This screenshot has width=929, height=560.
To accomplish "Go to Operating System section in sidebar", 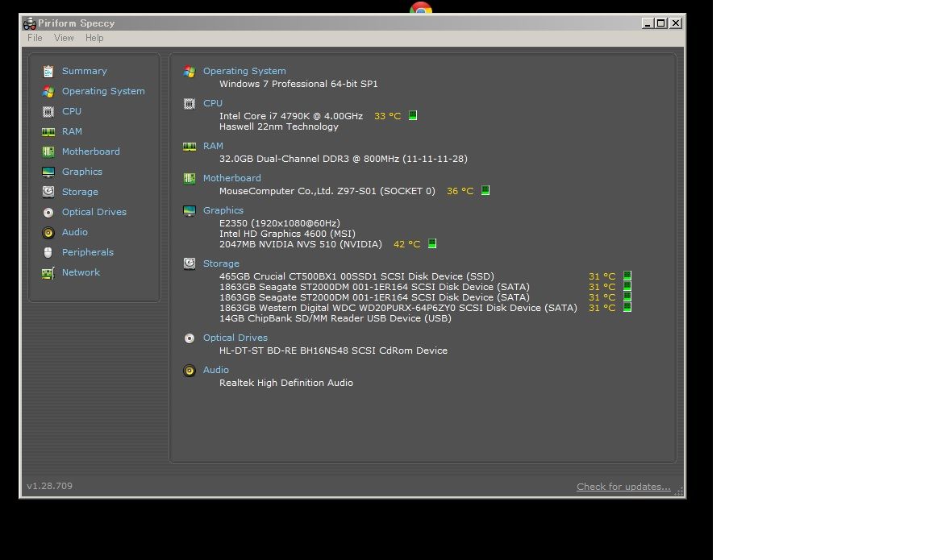I will (x=103, y=91).
